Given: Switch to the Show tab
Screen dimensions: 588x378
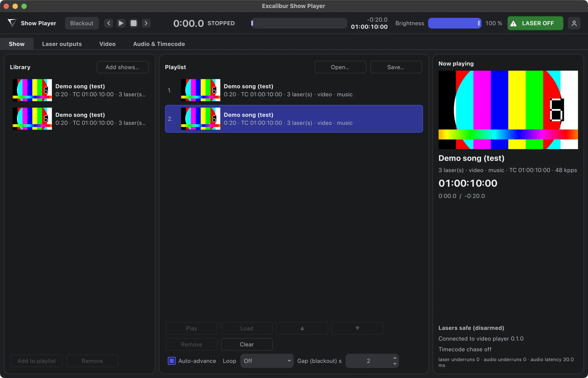Looking at the screenshot, I should point(17,44).
